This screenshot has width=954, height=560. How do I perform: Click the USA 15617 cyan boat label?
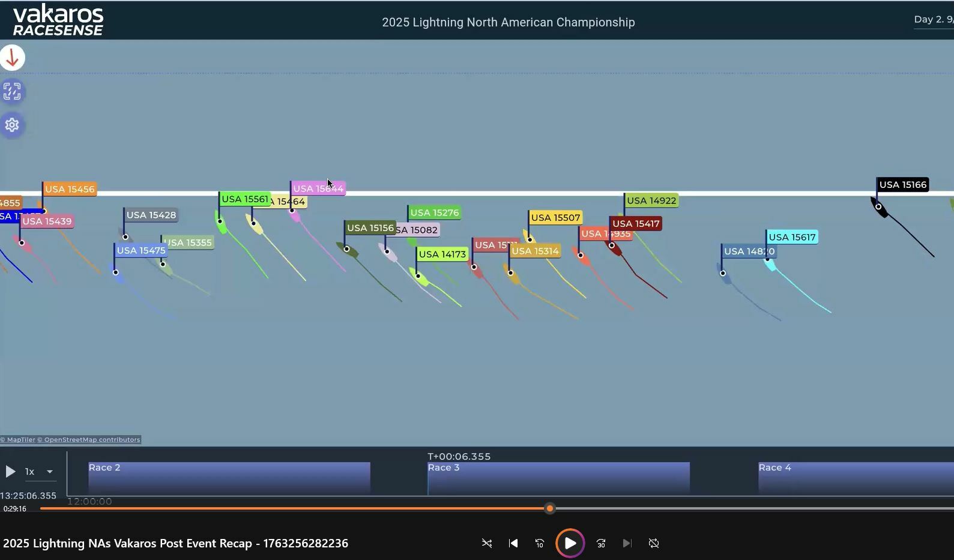click(x=792, y=237)
